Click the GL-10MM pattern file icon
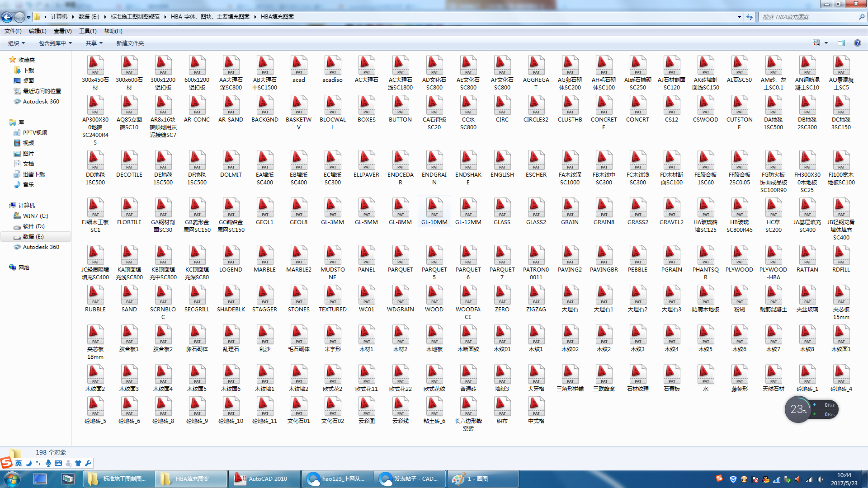The image size is (868, 488). pos(434,207)
